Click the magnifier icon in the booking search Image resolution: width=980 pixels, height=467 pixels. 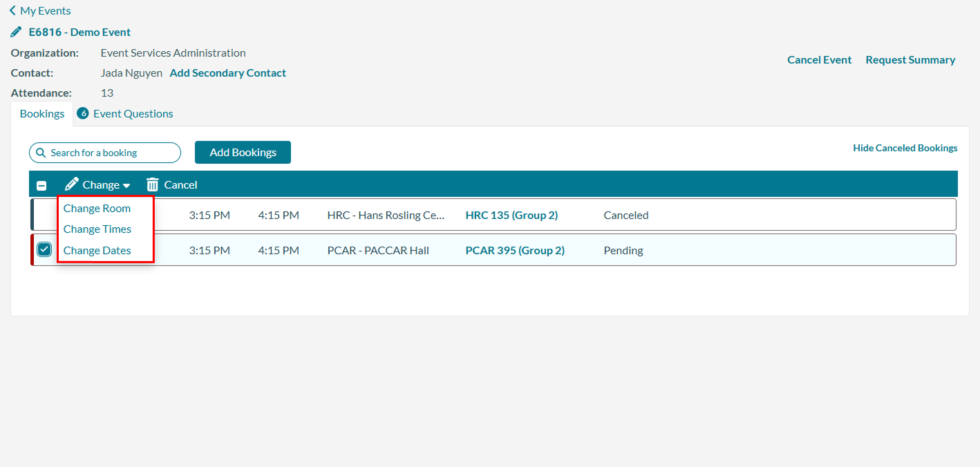[41, 153]
